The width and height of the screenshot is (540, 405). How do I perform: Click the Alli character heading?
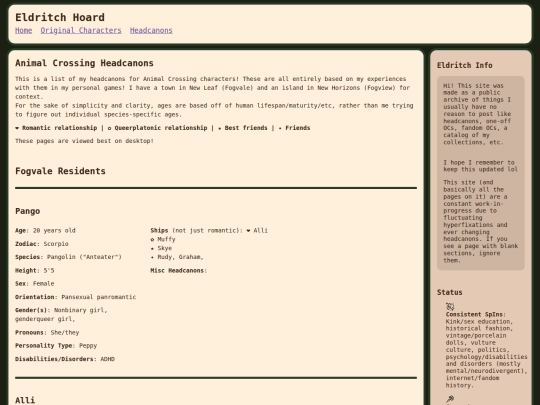pyautogui.click(x=25, y=400)
